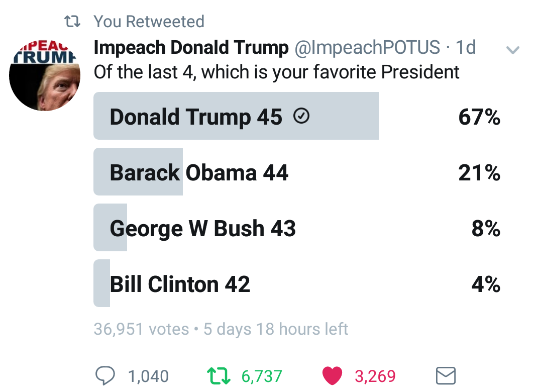Screen dimensions: 535x392
Task: Click the Impeach Donald Trump display name
Action: pos(191,47)
